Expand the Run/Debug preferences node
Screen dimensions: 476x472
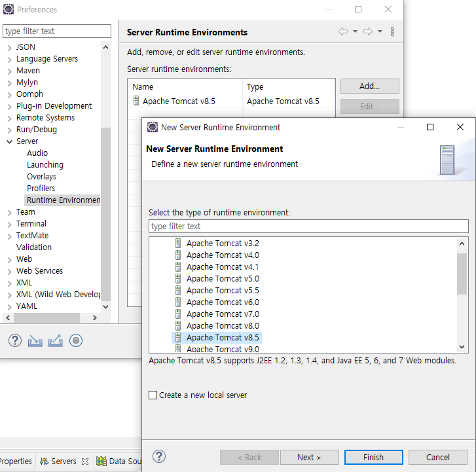point(9,130)
